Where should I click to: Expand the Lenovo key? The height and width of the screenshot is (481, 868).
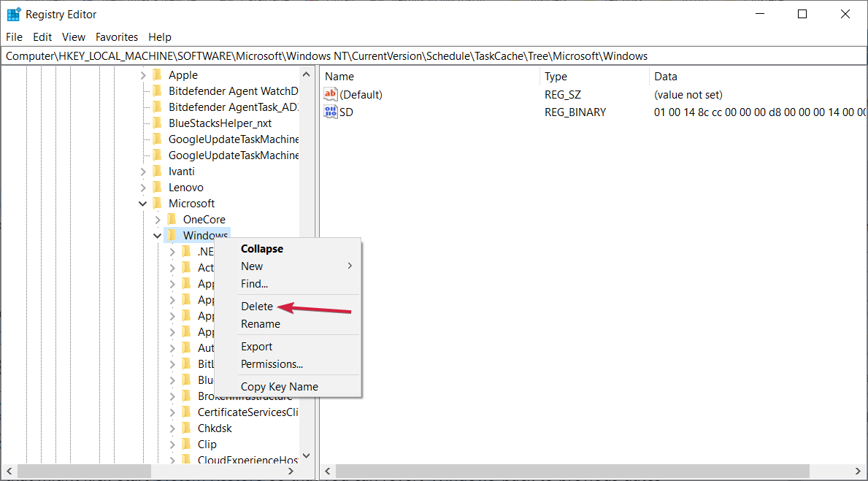[x=143, y=188]
